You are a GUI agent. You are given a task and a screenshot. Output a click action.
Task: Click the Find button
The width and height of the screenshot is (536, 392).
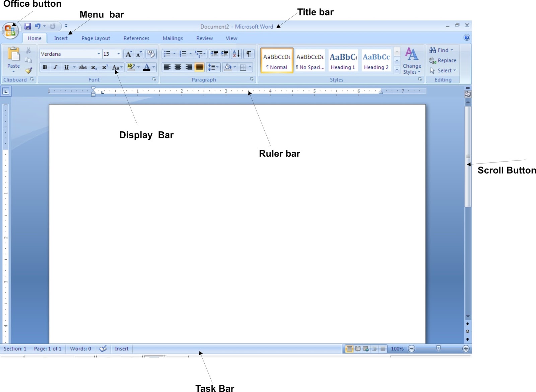coord(442,50)
